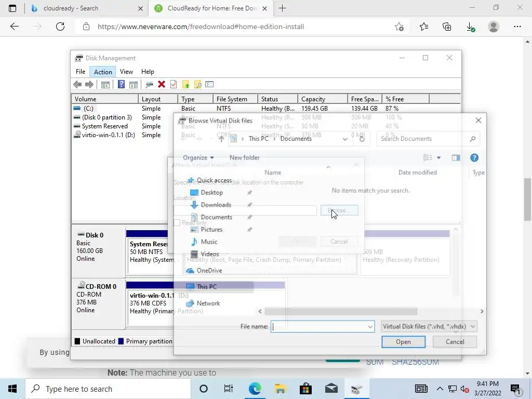Screen dimensions: 532x399
Task: Click the Open button
Action: [403, 342]
